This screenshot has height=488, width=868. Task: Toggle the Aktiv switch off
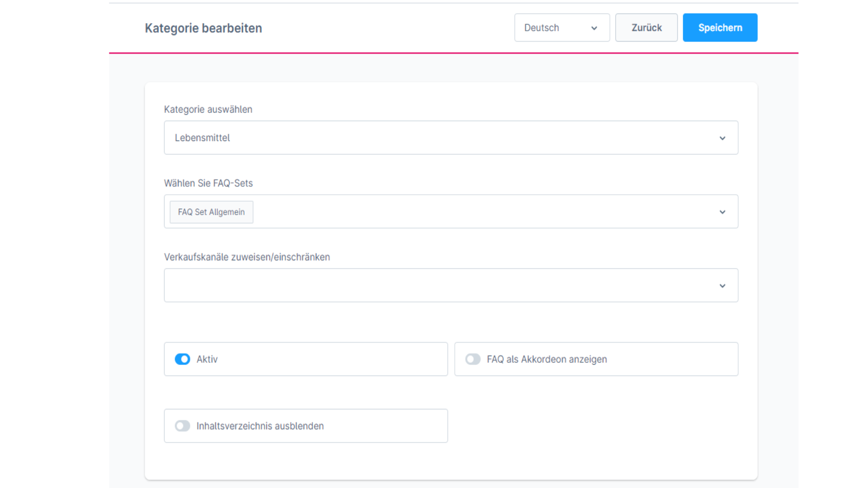click(183, 359)
